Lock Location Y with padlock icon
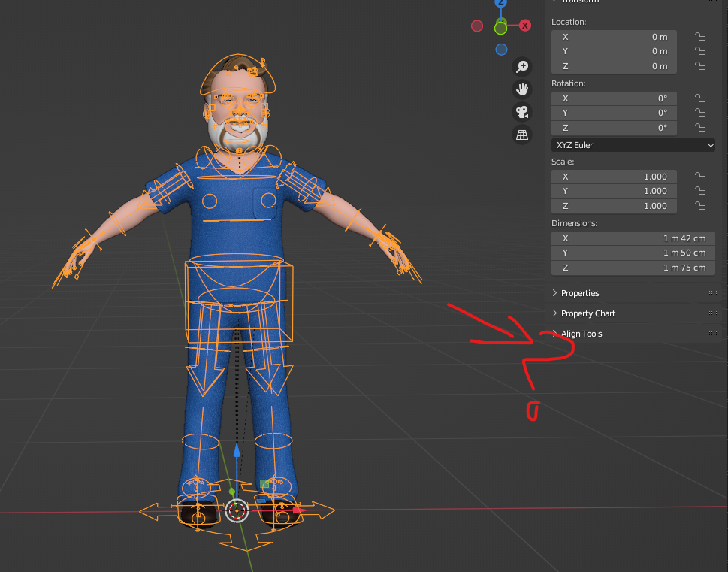Image resolution: width=728 pixels, height=572 pixels. [700, 51]
